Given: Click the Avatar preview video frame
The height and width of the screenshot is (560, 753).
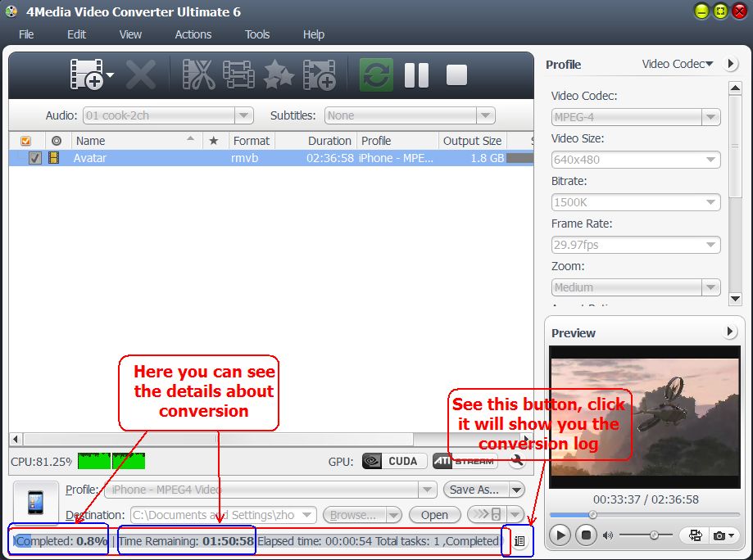Looking at the screenshot, I should coord(645,417).
